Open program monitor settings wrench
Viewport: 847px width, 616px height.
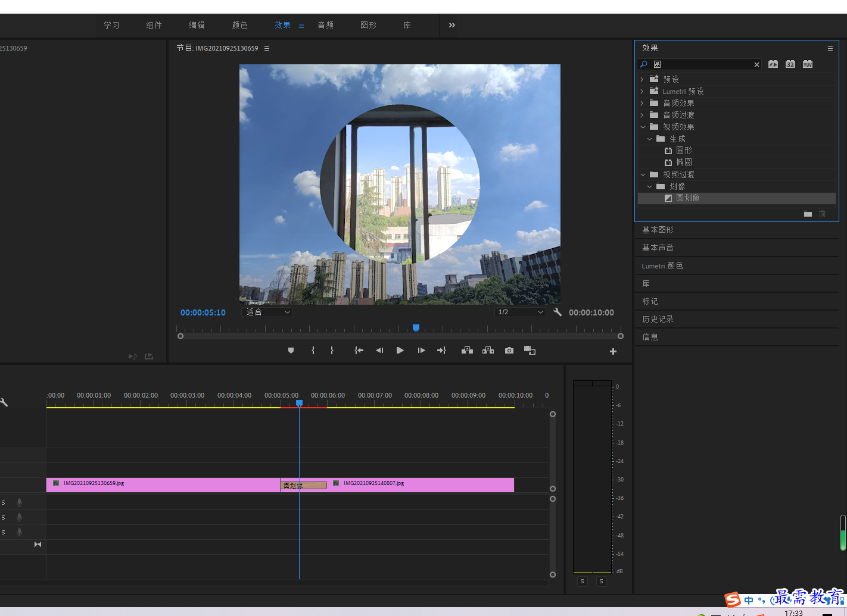pos(558,312)
